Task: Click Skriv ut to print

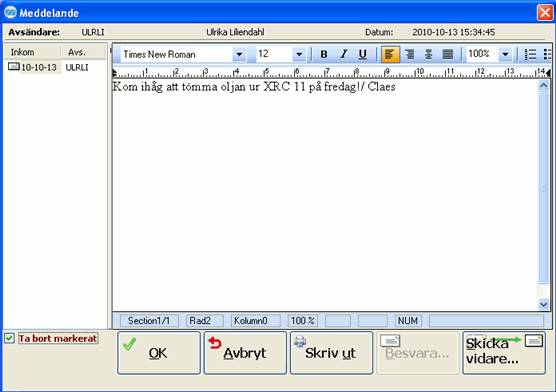Action: (332, 353)
